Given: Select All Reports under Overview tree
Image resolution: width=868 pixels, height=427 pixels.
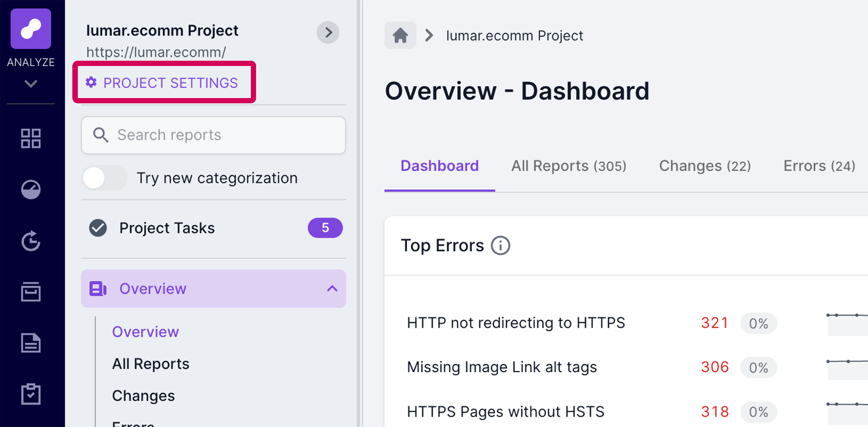Looking at the screenshot, I should 151,364.
